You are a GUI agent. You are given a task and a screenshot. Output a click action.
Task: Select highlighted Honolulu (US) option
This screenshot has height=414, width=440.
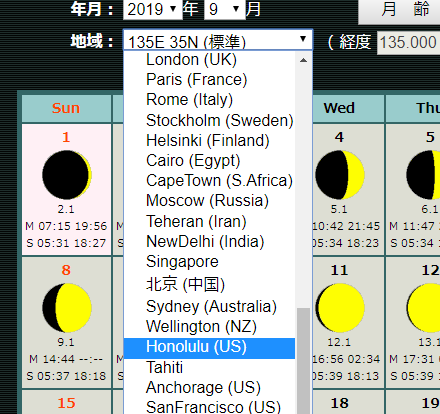point(209,348)
